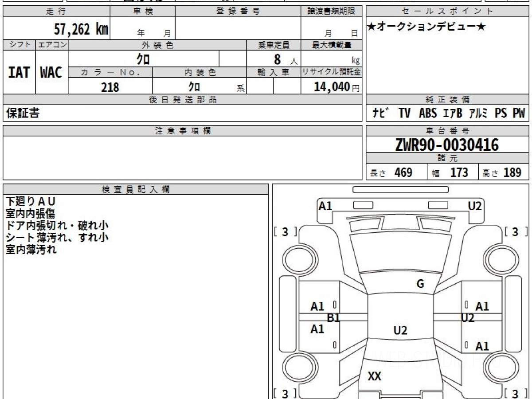Click the 純正装備 header
The height and width of the screenshot is (399, 532).
(x=448, y=100)
